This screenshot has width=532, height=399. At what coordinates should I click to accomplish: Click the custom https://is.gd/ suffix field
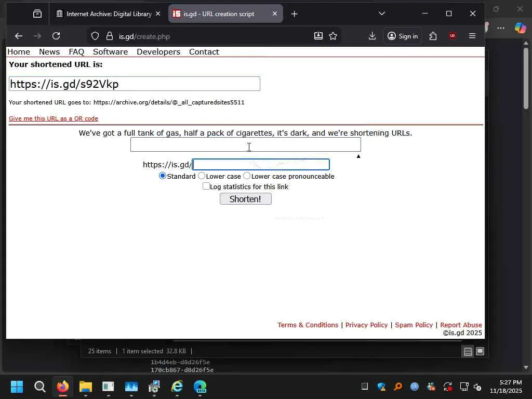[x=261, y=165]
